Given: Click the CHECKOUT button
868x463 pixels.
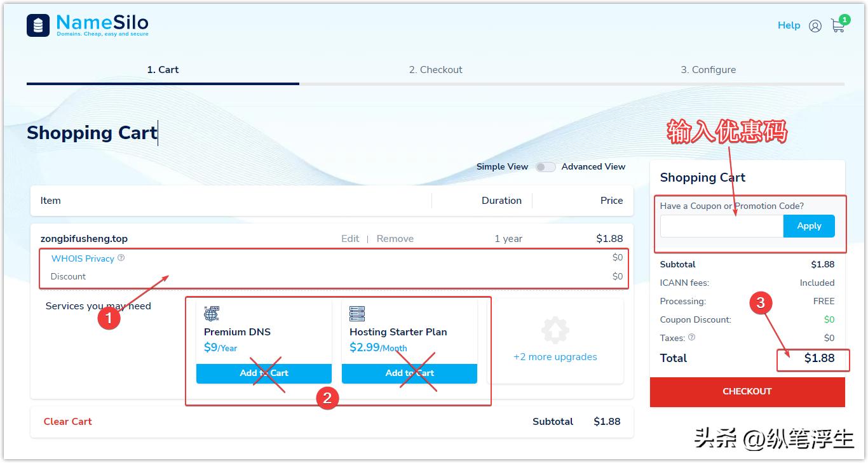Looking at the screenshot, I should [747, 392].
